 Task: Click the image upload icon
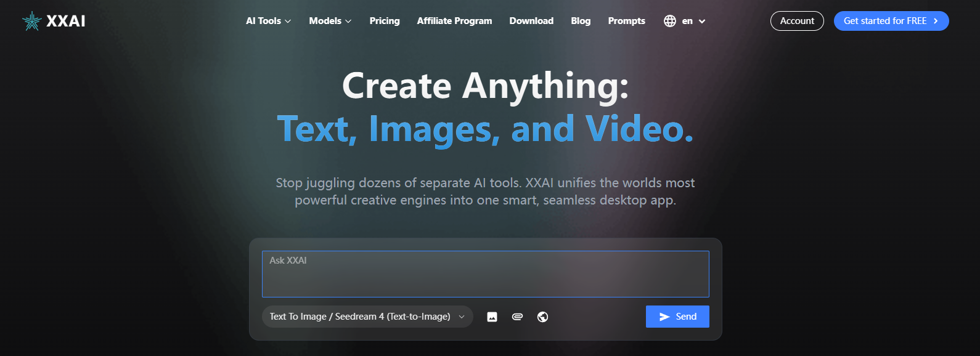point(492,317)
